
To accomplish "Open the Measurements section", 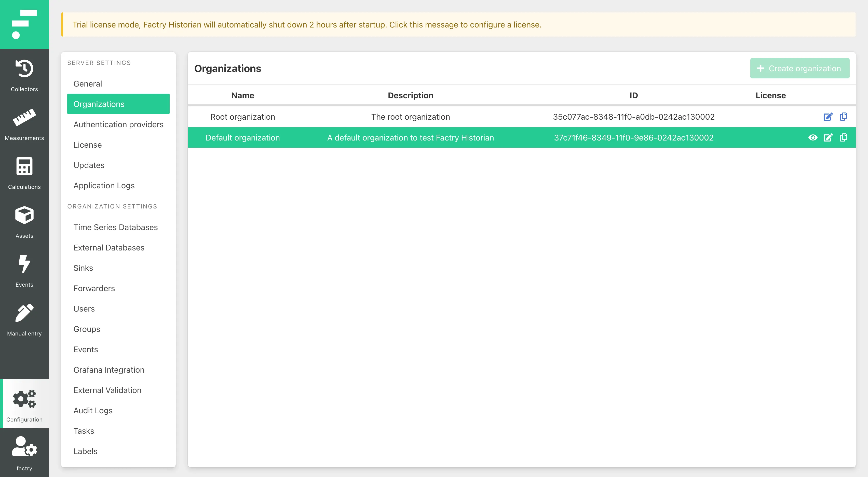I will [24, 125].
